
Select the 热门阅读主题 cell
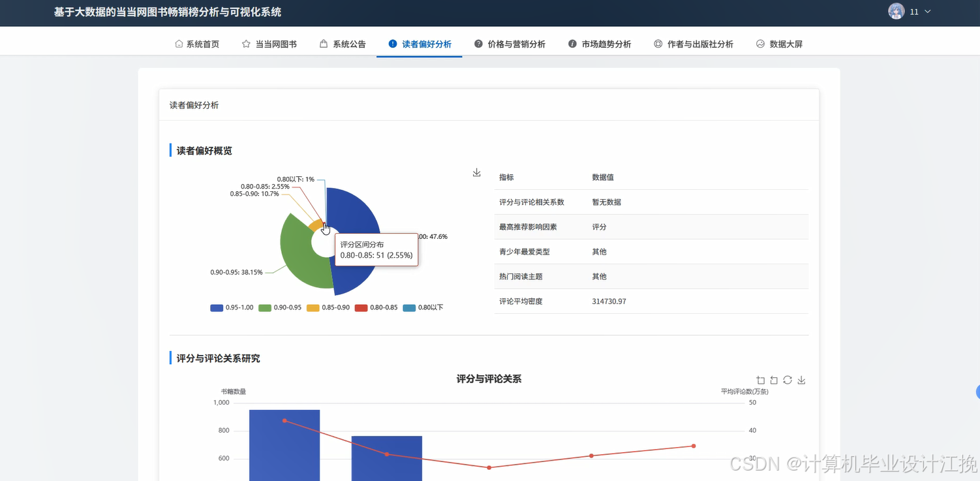521,277
